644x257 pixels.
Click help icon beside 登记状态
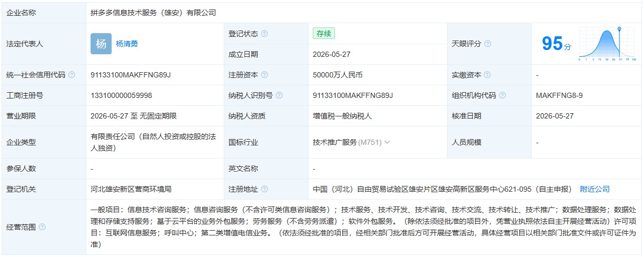(x=264, y=34)
